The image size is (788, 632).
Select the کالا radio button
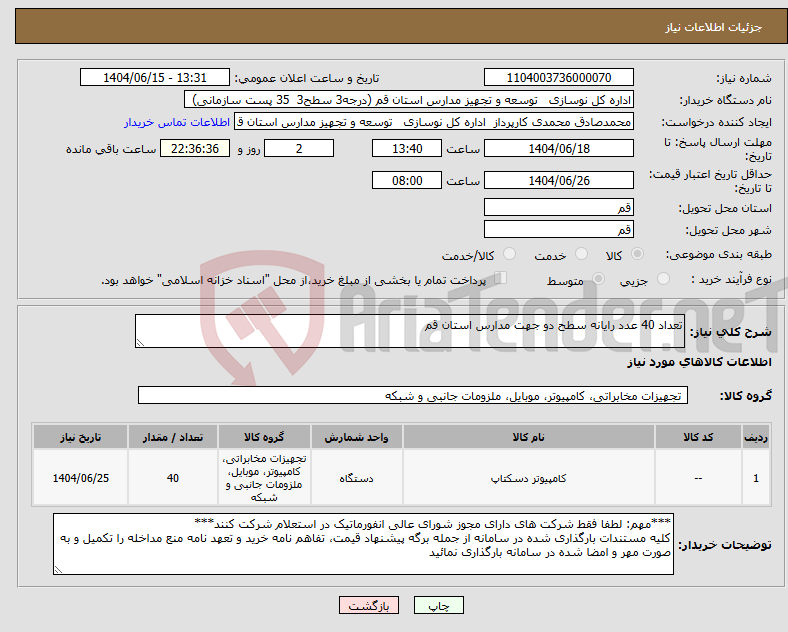click(637, 254)
